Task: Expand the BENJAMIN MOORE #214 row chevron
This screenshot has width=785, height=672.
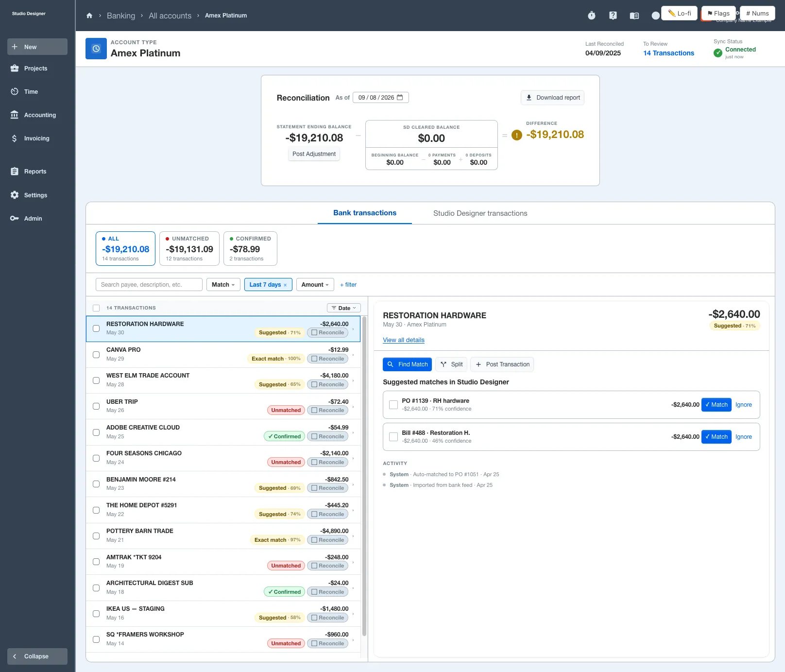Action: coord(353,484)
